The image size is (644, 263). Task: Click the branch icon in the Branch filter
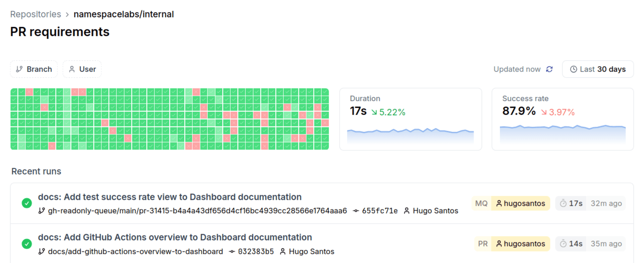pos(19,69)
